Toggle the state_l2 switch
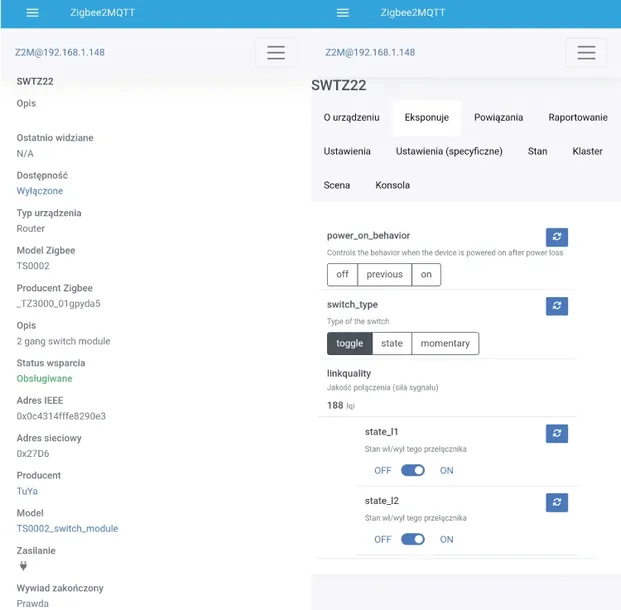The width and height of the screenshot is (621, 610). point(413,539)
